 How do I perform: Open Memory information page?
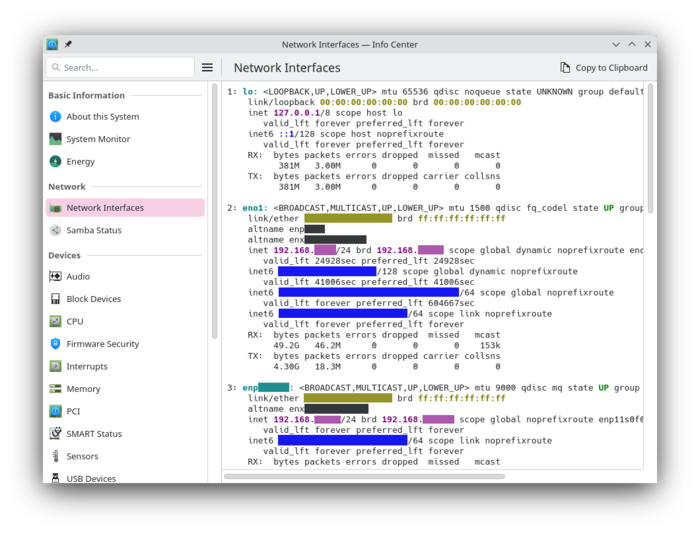pyautogui.click(x=83, y=389)
